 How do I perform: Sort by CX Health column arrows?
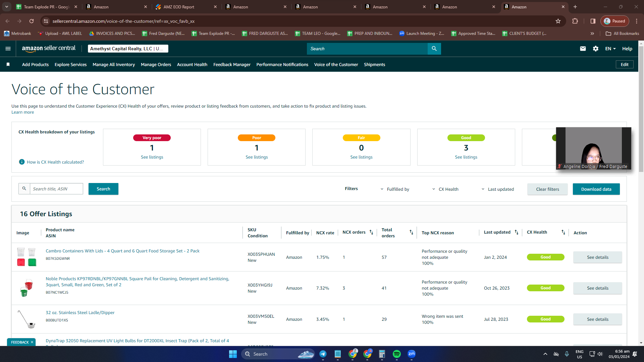click(x=563, y=232)
